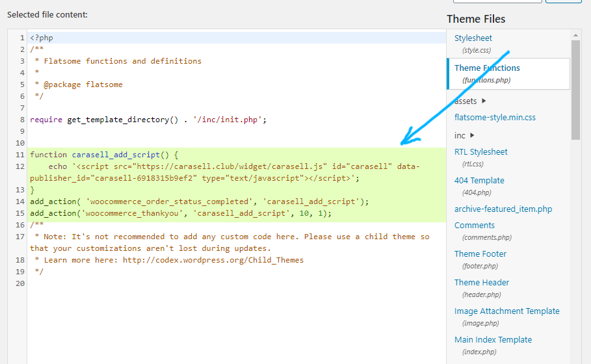
Task: Open the Theme Header file
Action: click(481, 283)
